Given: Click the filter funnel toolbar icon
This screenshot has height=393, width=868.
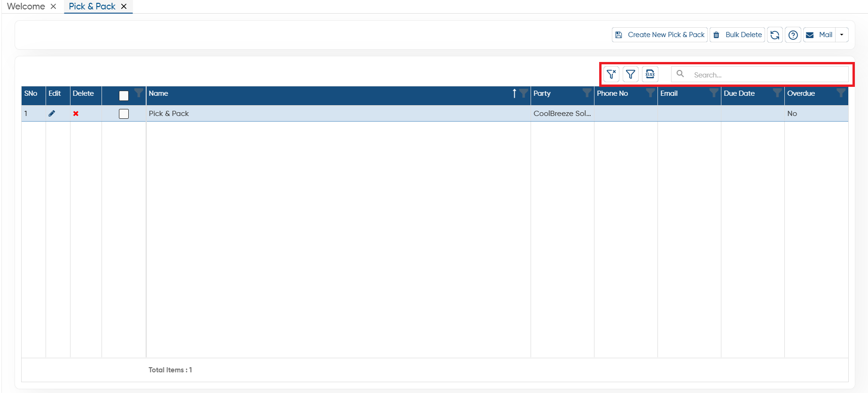Looking at the screenshot, I should point(631,74).
